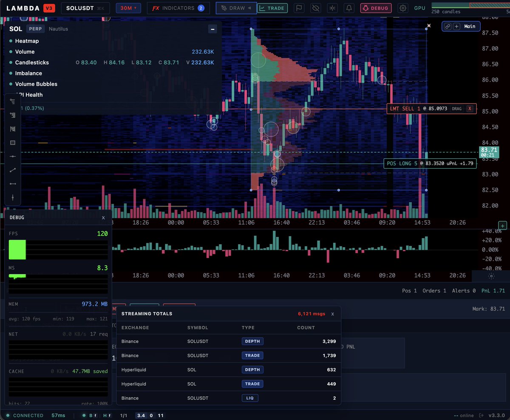The width and height of the screenshot is (510, 420).
Task: Click the CONNECTED status indicator
Action: point(25,415)
